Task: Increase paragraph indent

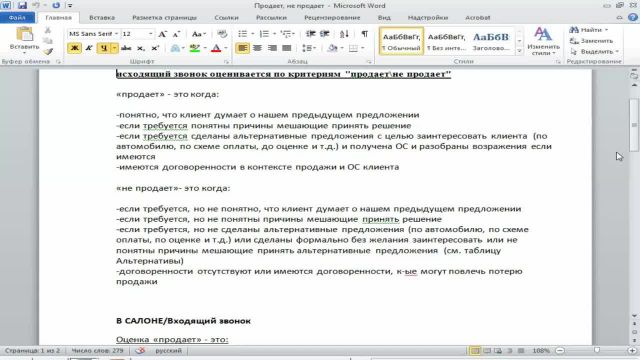Action: tap(325, 34)
